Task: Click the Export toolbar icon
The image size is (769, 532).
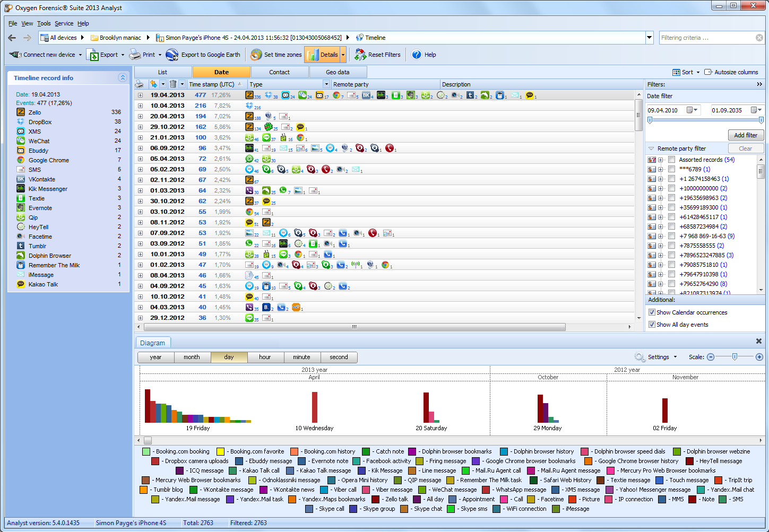Action: tap(92, 55)
